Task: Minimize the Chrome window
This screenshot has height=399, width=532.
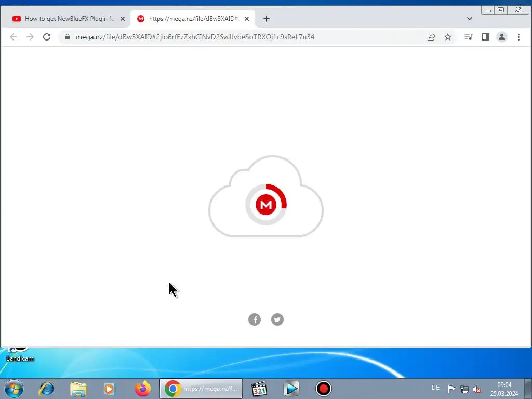Action: 488,10
